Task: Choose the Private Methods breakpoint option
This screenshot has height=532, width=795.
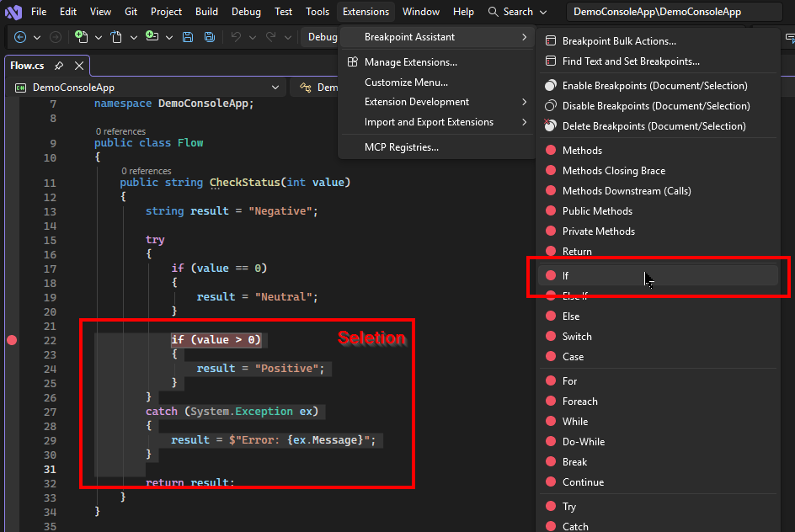Action: pos(658,231)
